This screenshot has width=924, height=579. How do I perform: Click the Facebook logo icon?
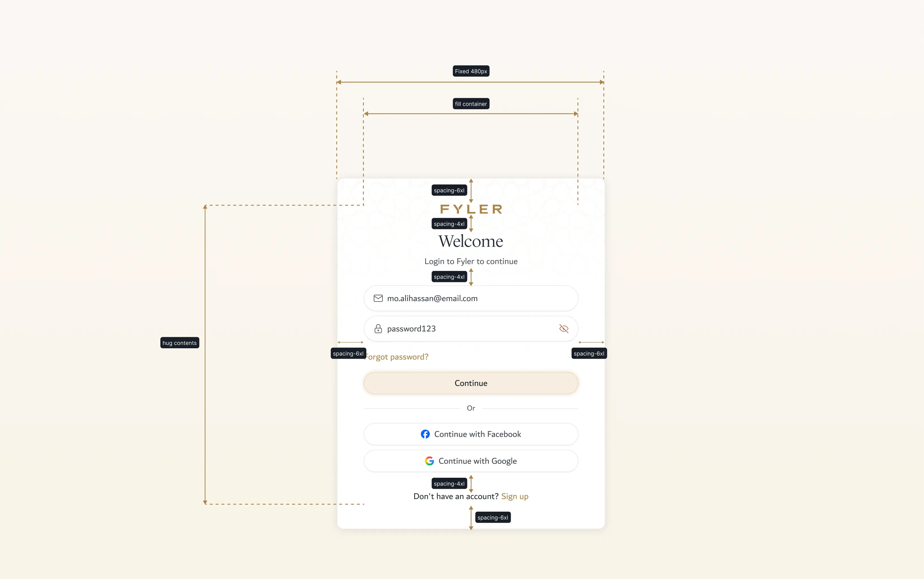(x=425, y=434)
